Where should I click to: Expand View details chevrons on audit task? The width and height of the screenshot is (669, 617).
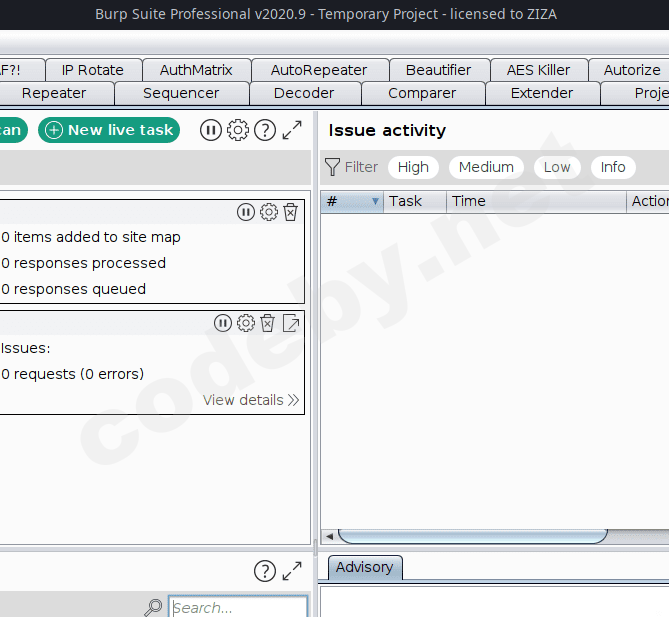coord(294,400)
